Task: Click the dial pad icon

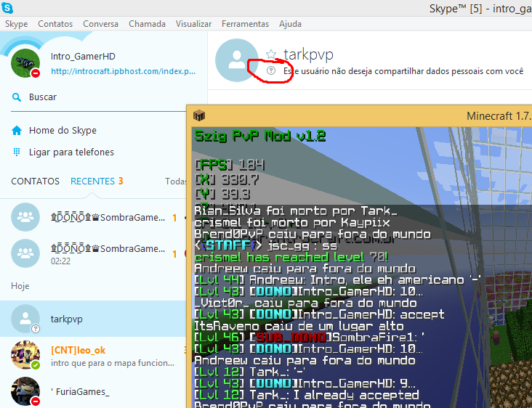Action: [x=17, y=152]
